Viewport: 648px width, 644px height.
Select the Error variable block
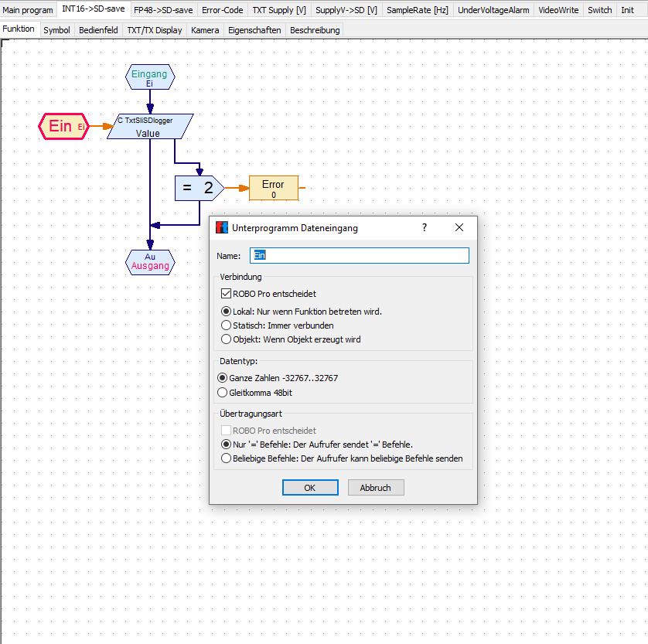274,188
